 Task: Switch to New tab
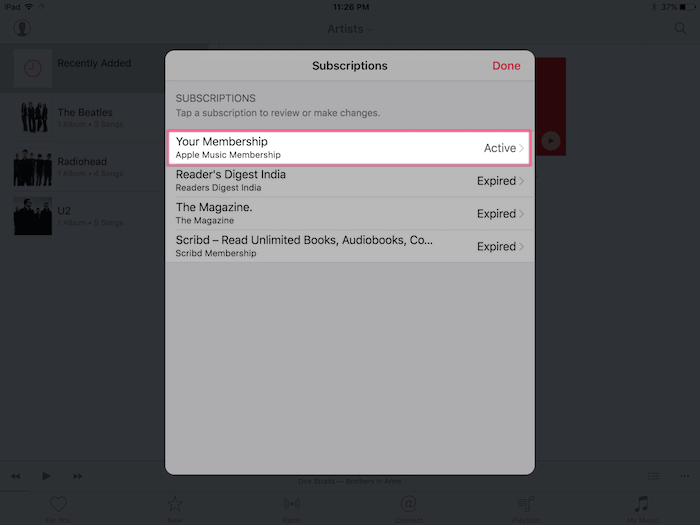[175, 509]
